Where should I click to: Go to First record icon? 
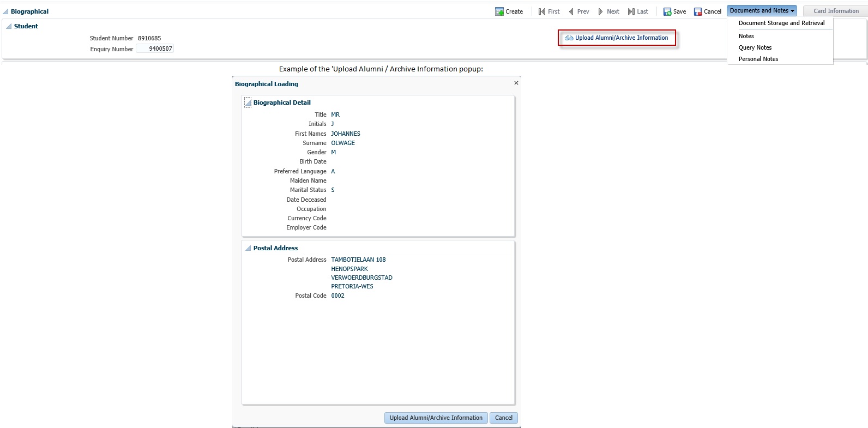[x=542, y=11]
